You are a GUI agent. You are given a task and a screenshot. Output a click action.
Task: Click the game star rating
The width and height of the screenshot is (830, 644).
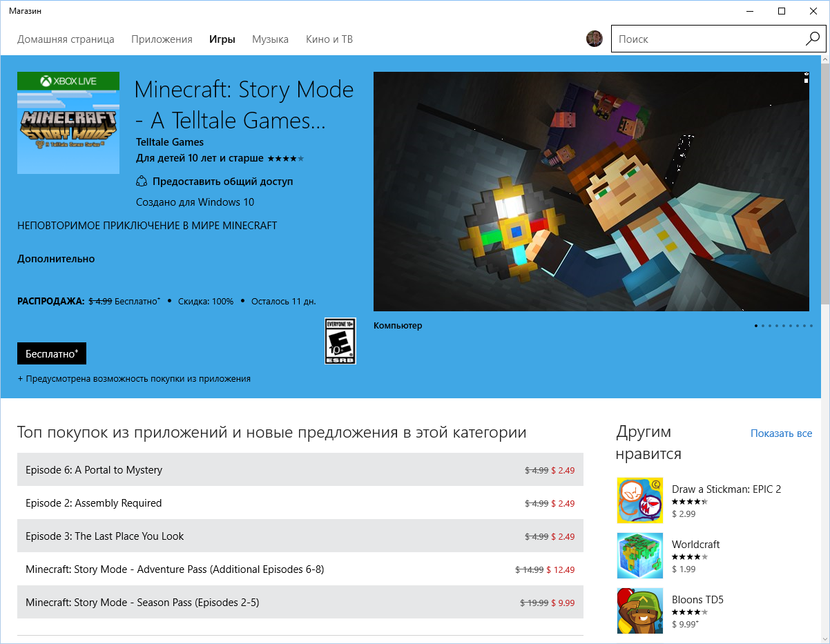(x=285, y=159)
